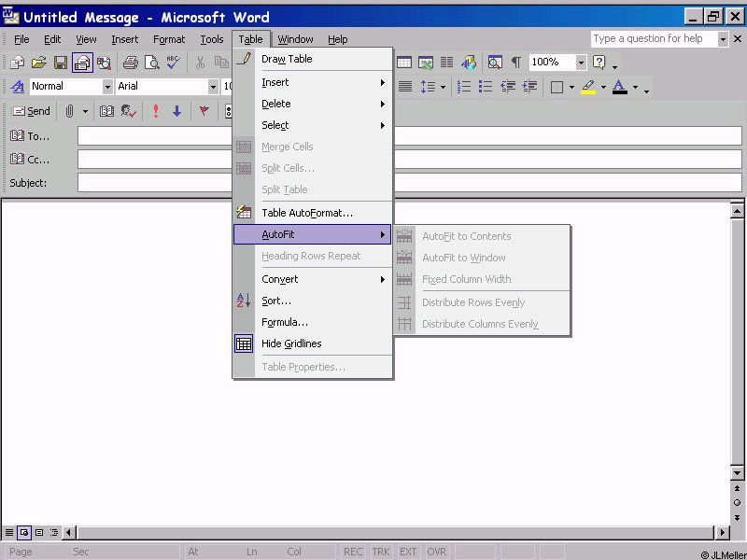
Task: Toggle show/hide paragraph marks
Action: coord(515,63)
